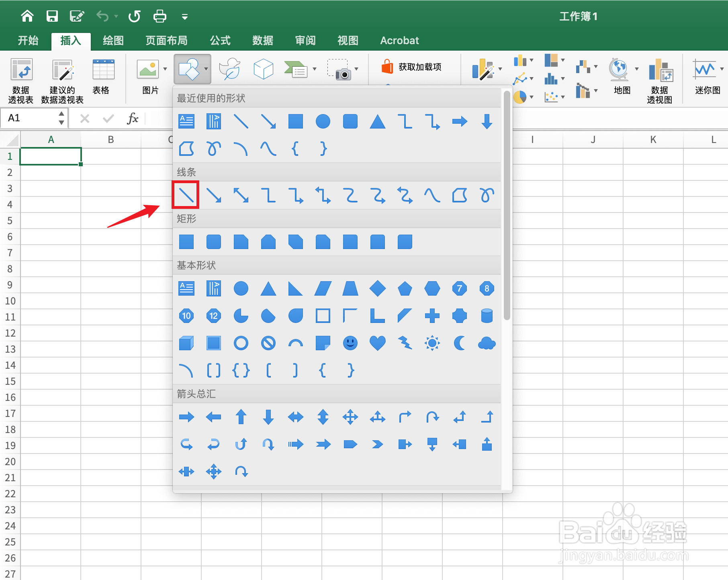The width and height of the screenshot is (728, 580).
Task: Select rounded rectangle under 矩形
Action: point(214,242)
